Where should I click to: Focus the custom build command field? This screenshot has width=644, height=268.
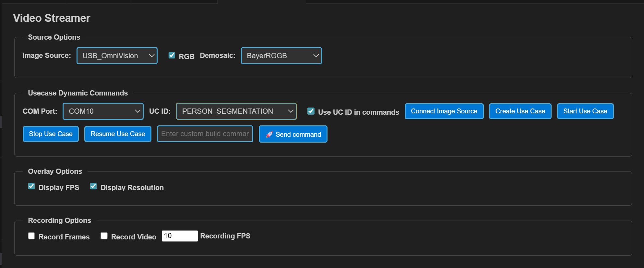(x=205, y=134)
